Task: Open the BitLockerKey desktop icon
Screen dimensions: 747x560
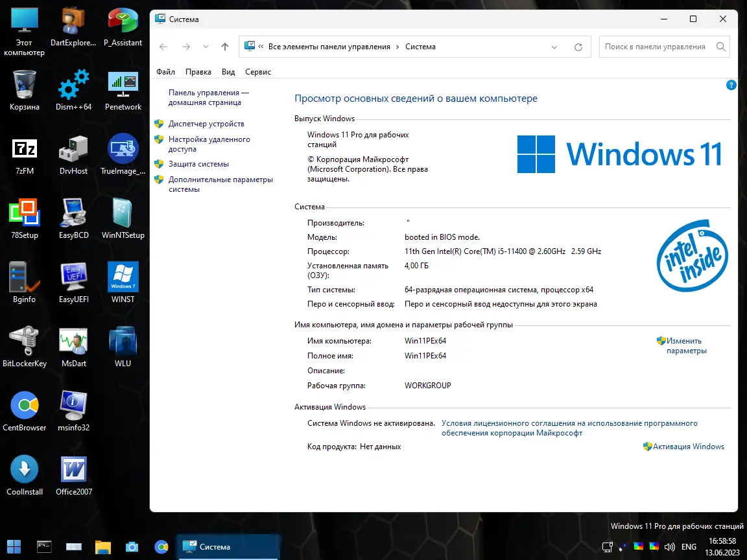Action: [x=24, y=347]
